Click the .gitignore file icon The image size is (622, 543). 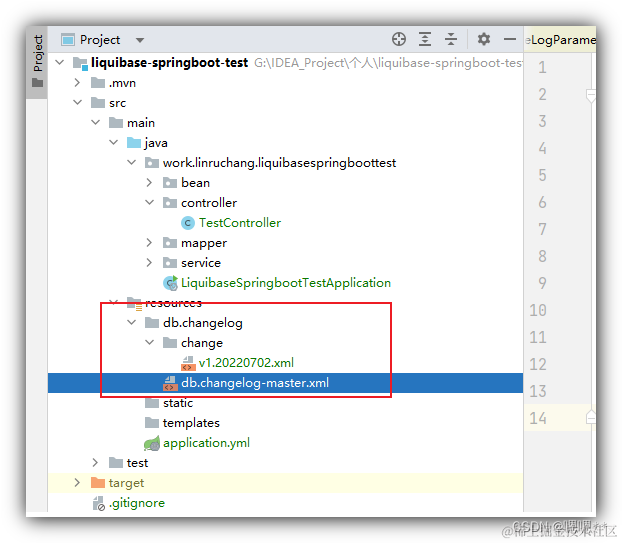point(98,503)
